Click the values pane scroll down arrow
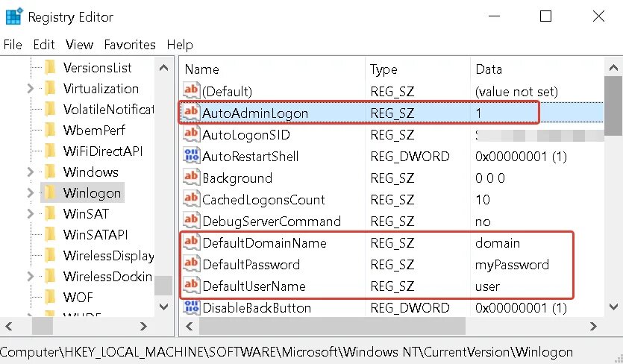This screenshot has width=623, height=364. click(x=613, y=307)
